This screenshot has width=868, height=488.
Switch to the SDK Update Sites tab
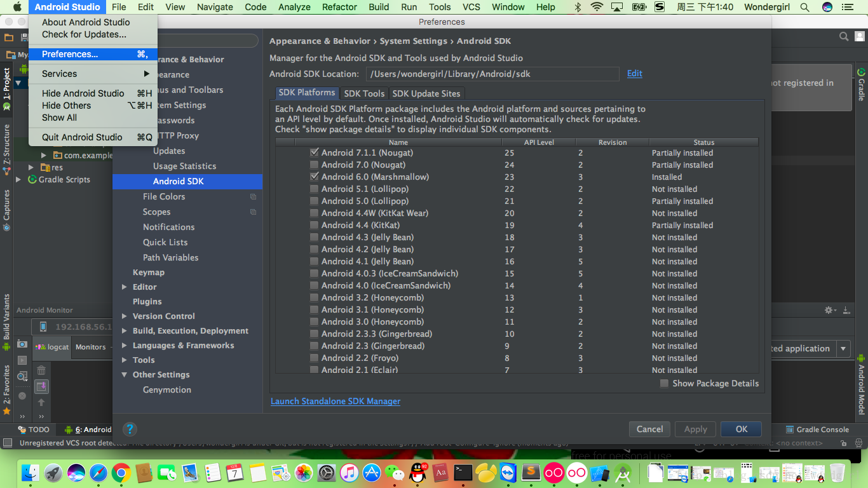tap(426, 93)
